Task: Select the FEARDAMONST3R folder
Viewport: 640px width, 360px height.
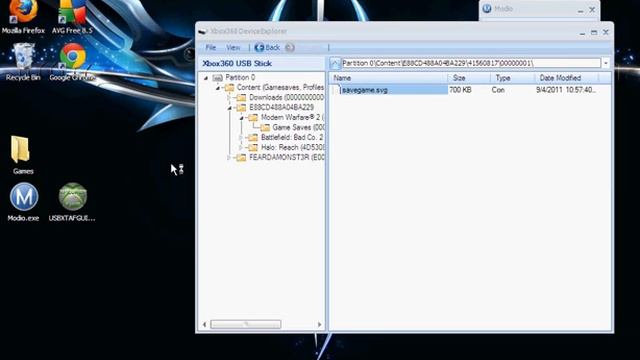Action: (x=287, y=157)
